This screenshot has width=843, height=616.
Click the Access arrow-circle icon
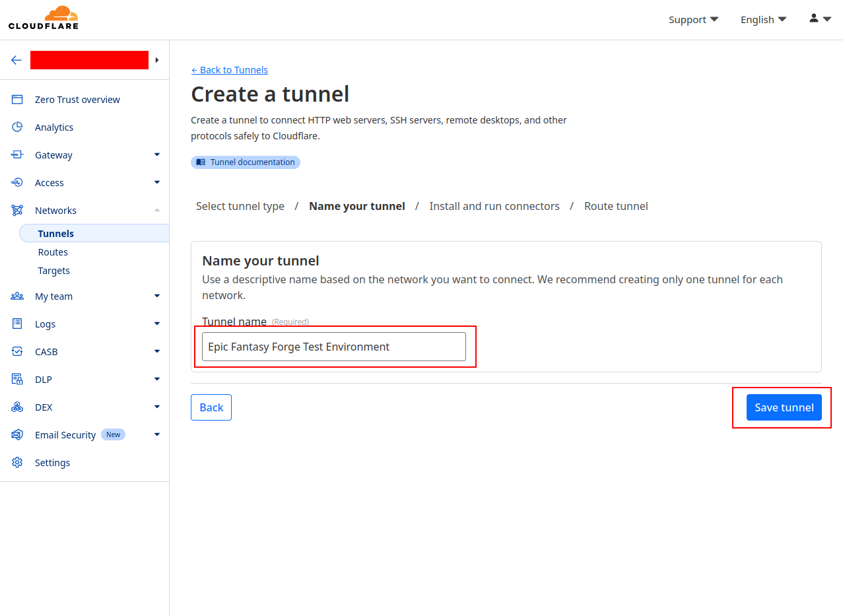coord(17,183)
